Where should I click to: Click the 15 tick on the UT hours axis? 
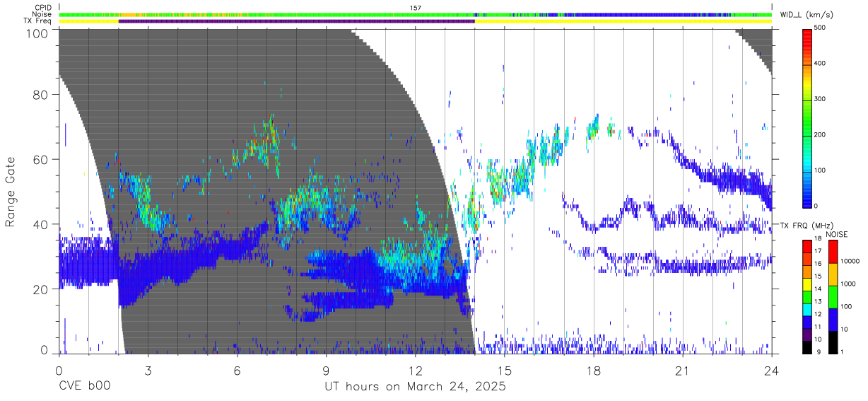coord(505,370)
